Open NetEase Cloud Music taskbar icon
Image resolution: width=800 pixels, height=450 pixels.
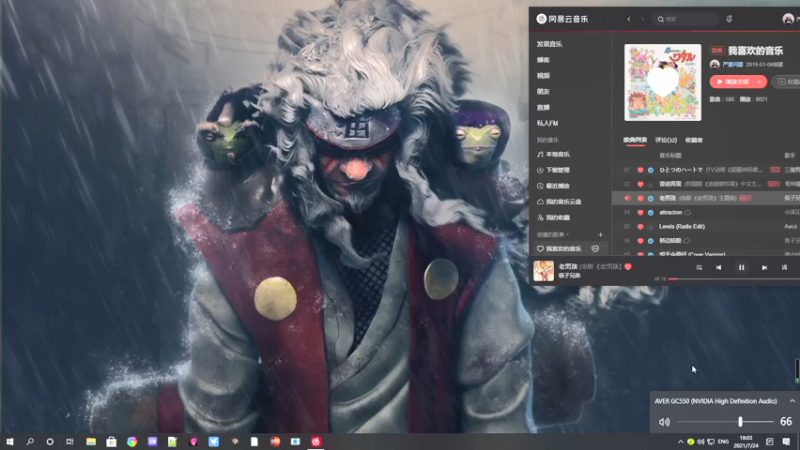click(316, 441)
